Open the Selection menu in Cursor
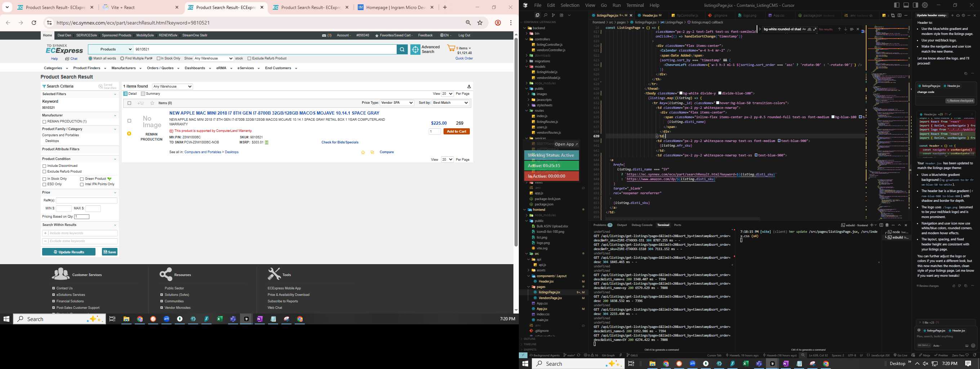Screen dimensions: 980x369 (570, 5)
